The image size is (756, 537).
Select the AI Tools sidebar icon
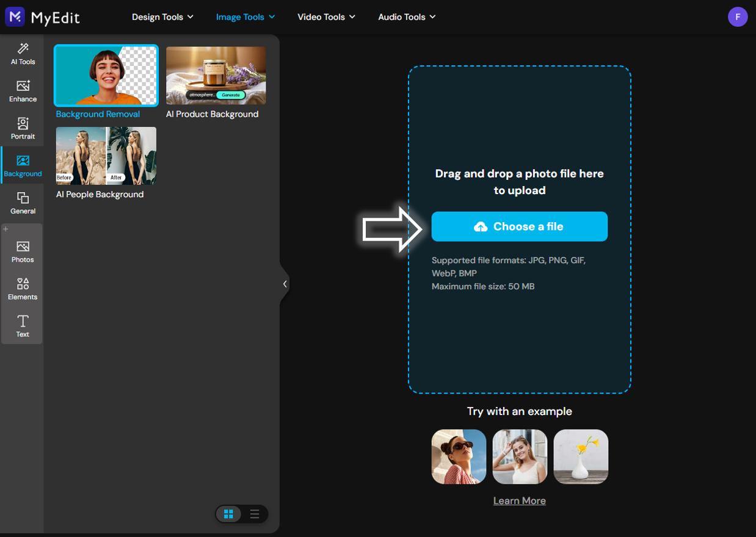[x=23, y=54]
